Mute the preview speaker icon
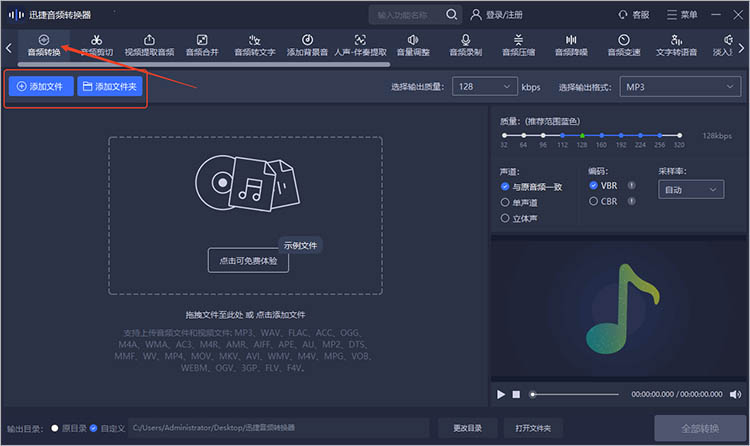 (735, 394)
